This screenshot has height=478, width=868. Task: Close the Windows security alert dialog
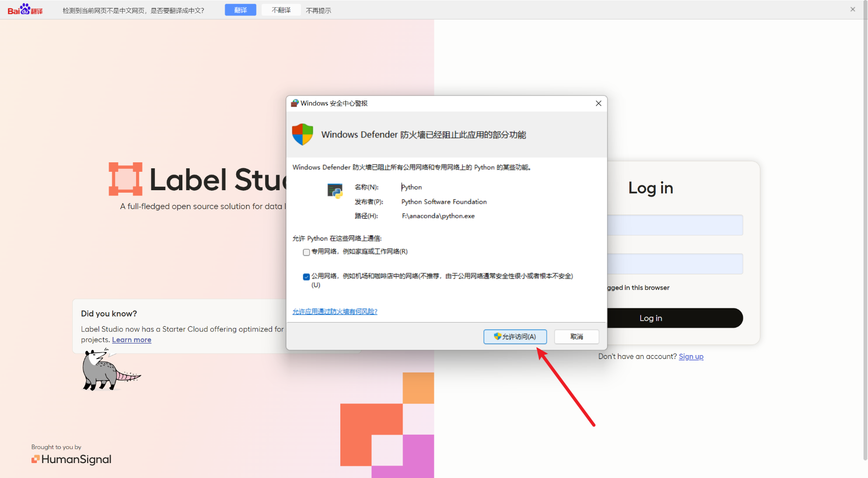point(598,103)
